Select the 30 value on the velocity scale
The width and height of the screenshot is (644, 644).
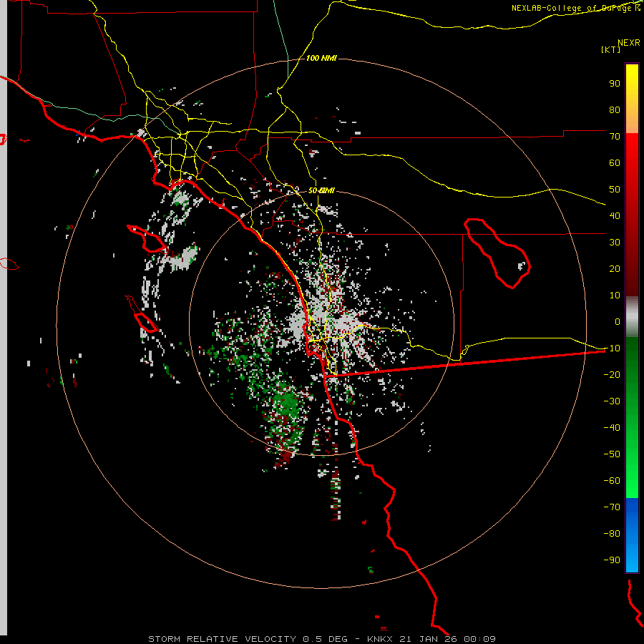coord(615,243)
